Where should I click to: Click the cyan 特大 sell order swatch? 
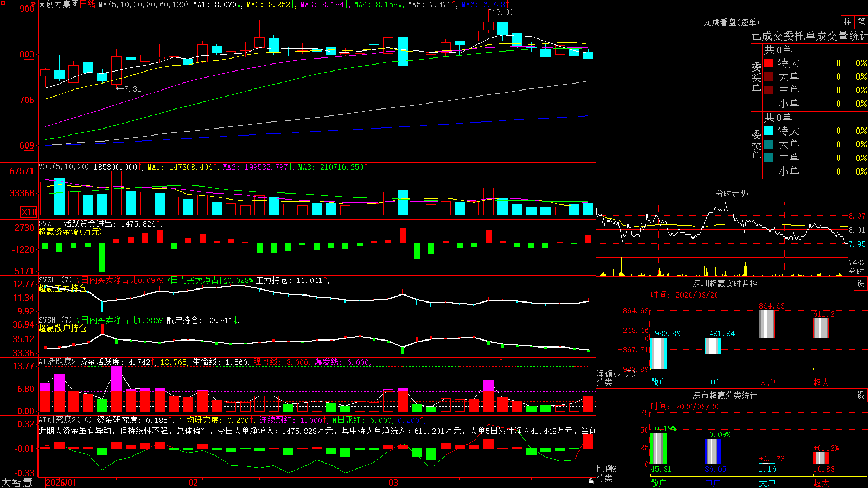point(768,131)
